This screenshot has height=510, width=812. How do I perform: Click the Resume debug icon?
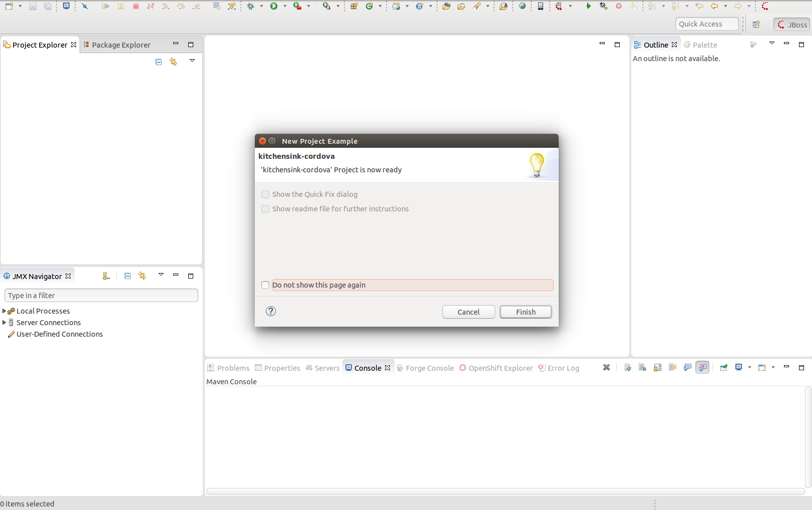(106, 7)
